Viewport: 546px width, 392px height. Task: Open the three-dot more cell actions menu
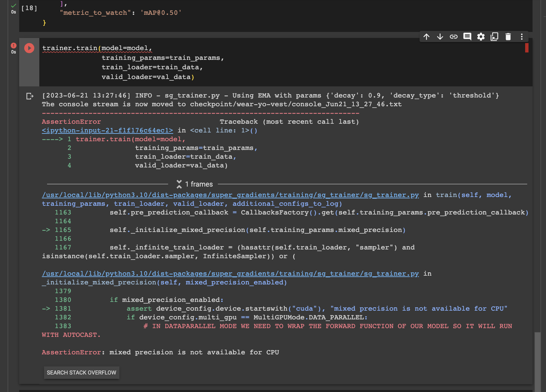pos(521,37)
